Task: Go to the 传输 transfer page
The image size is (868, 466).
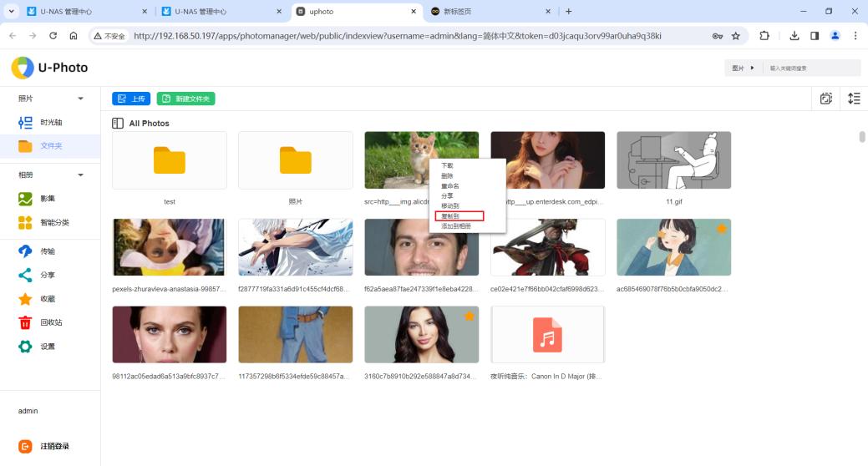Action: pyautogui.click(x=47, y=251)
